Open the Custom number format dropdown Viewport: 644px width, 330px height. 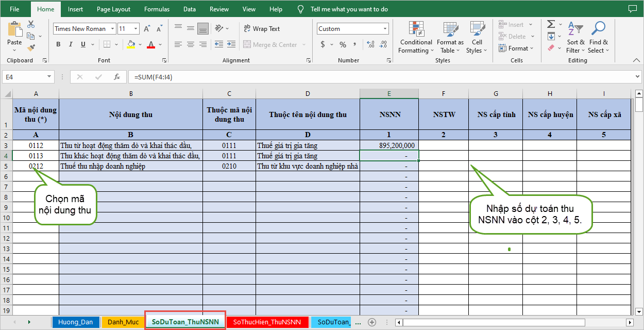click(x=385, y=29)
